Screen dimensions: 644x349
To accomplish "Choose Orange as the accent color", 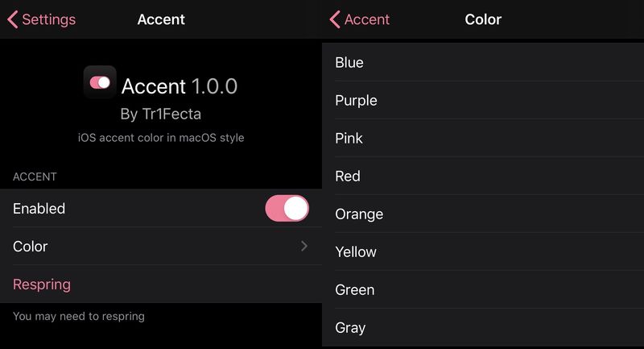I will 483,214.
